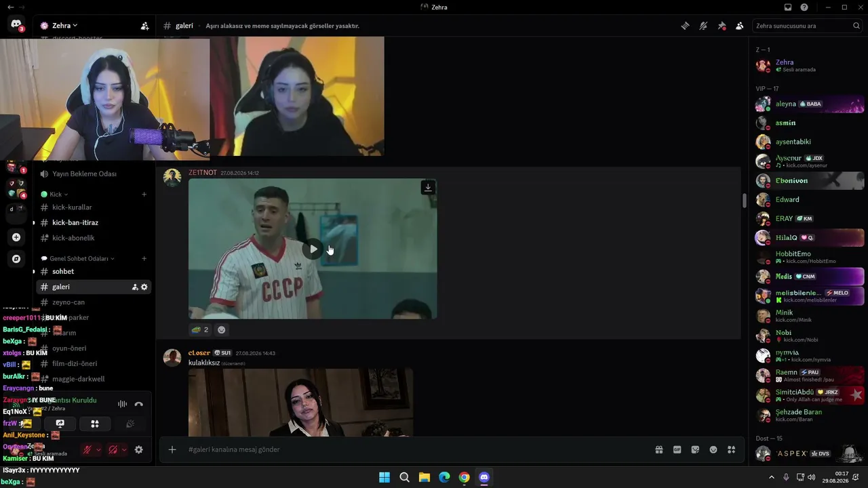Image resolution: width=868 pixels, height=488 pixels.
Task: Open the gift icon in message bar
Action: click(658, 449)
